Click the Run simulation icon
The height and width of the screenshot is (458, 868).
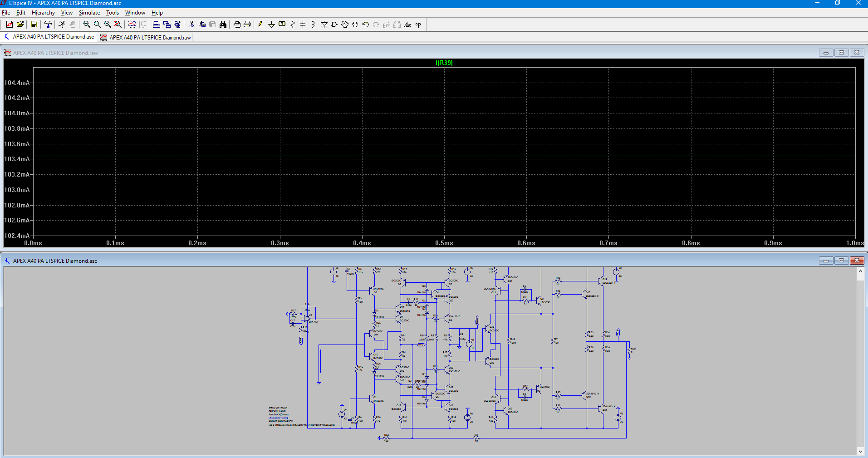[x=62, y=25]
